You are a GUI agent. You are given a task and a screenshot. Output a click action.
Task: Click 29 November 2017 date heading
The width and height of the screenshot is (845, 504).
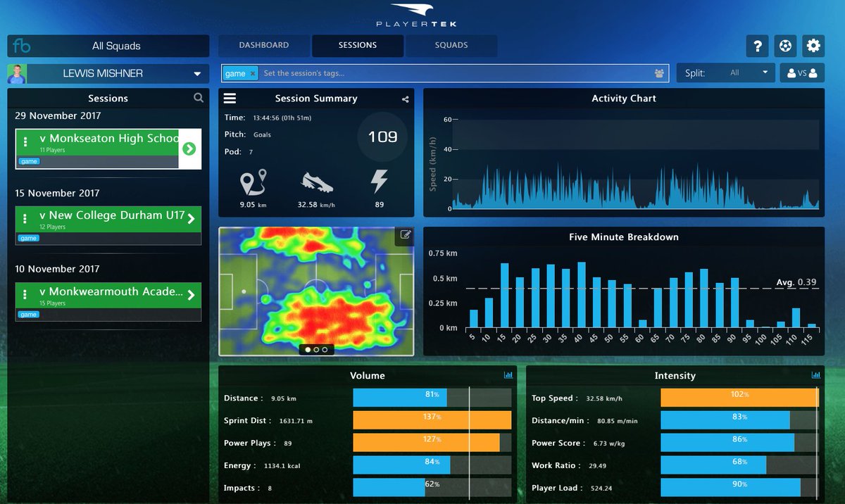[x=58, y=115]
